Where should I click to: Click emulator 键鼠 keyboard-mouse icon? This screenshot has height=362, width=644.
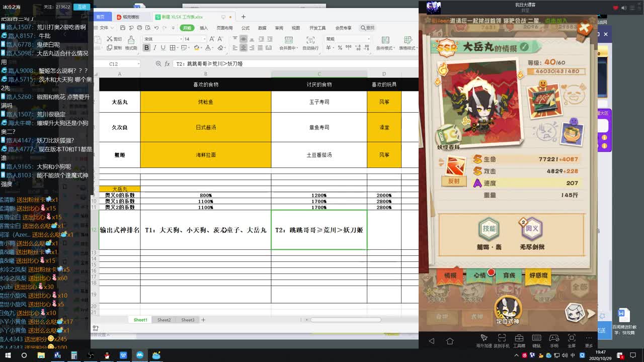pyautogui.click(x=536, y=341)
